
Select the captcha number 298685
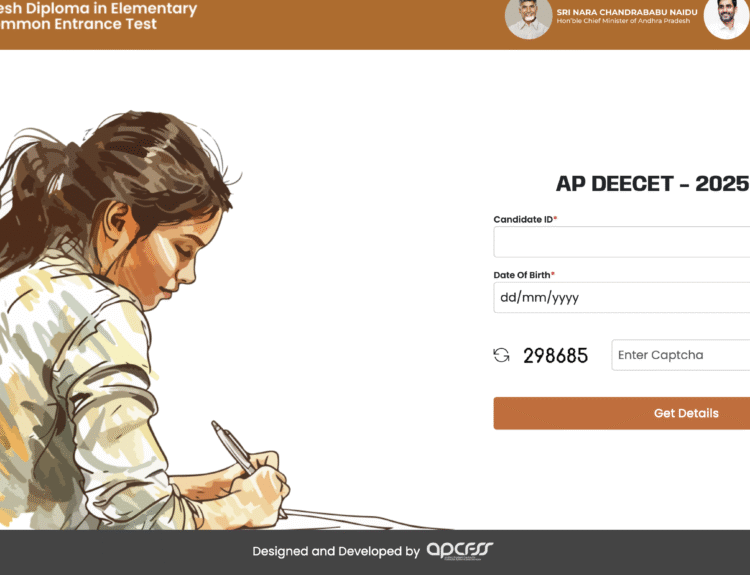click(555, 355)
